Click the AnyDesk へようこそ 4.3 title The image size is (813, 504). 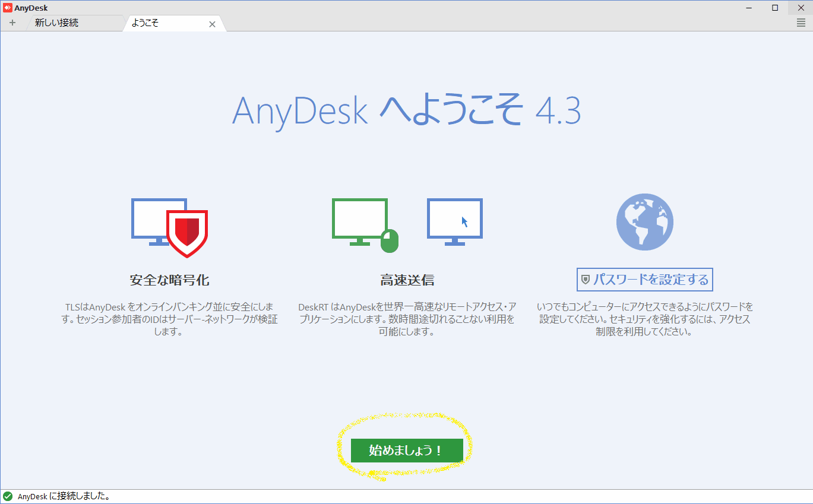[406, 110]
